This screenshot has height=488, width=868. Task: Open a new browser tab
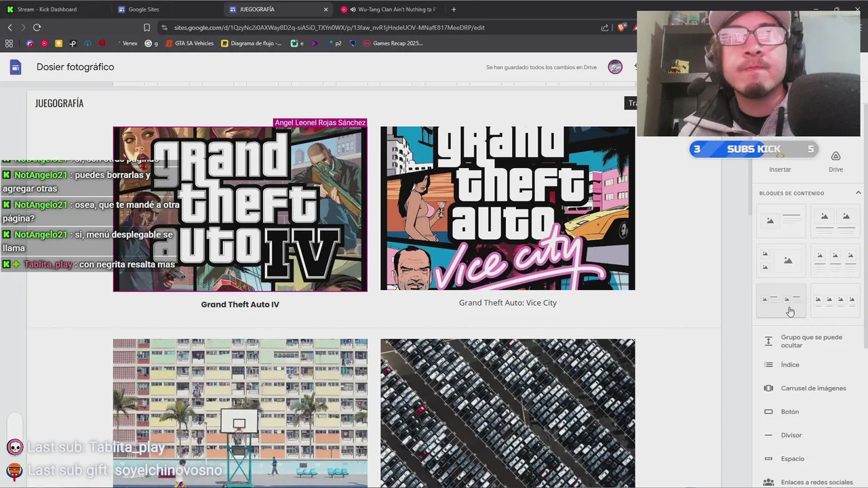pyautogui.click(x=454, y=9)
